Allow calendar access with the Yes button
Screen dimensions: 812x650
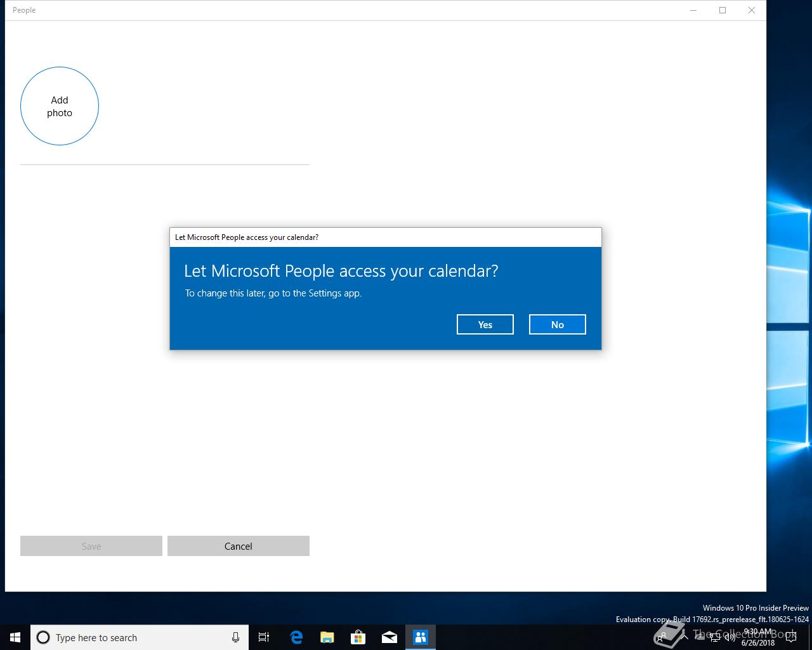click(x=485, y=324)
